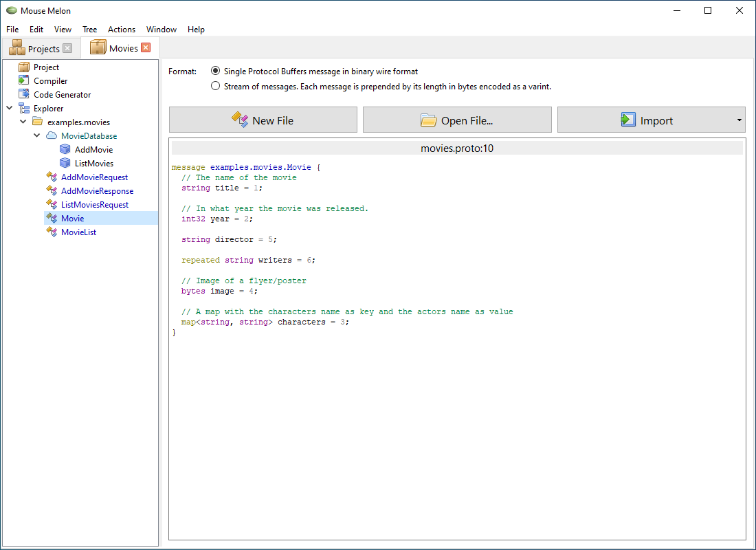Select the AddMovie method label
Image resolution: width=756 pixels, height=550 pixels.
(94, 150)
